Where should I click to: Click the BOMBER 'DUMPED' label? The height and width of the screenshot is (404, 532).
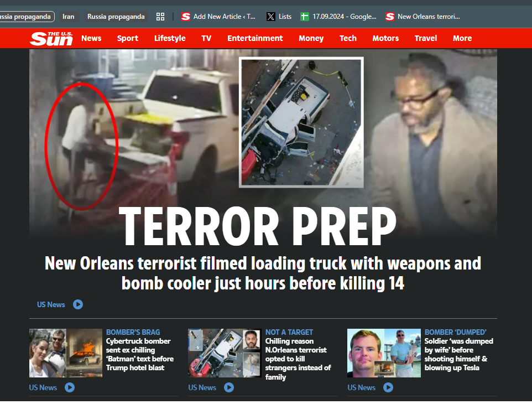coord(455,333)
